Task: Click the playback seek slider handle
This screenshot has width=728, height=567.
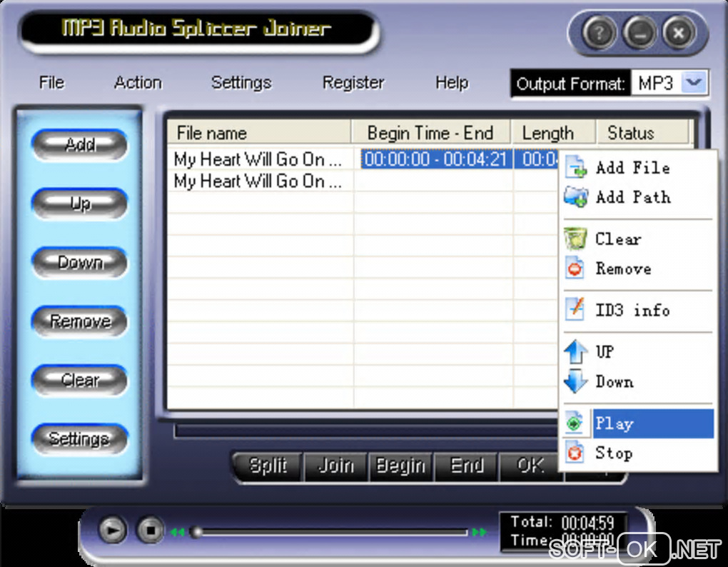Action: coord(196,532)
